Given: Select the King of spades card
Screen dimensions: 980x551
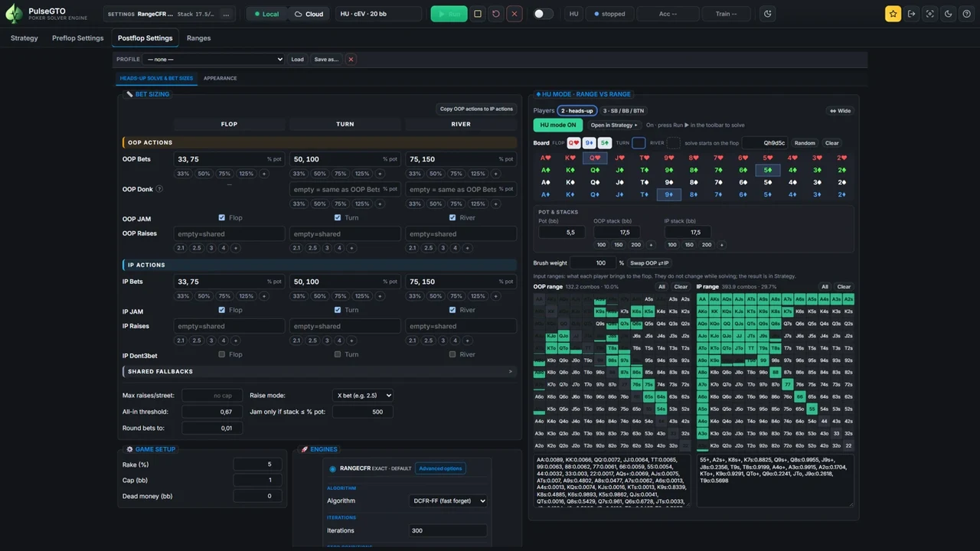Looking at the screenshot, I should pyautogui.click(x=570, y=183).
